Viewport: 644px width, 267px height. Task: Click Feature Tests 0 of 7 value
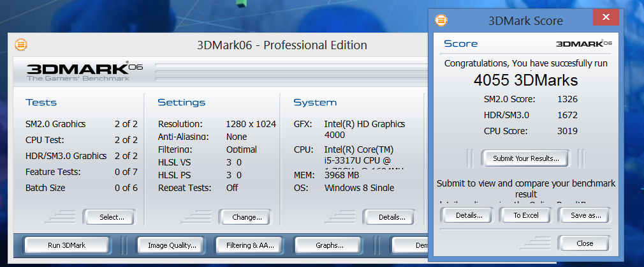[126, 172]
